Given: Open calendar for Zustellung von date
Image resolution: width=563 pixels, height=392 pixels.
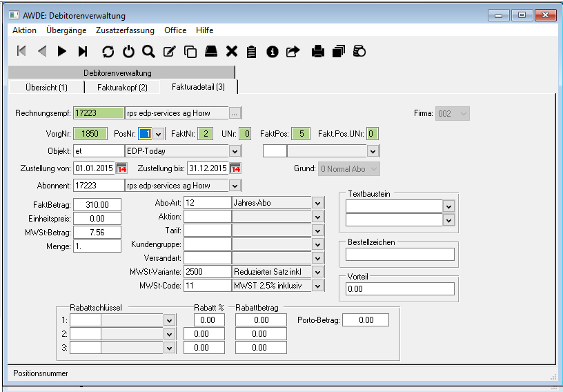Looking at the screenshot, I should tap(122, 168).
